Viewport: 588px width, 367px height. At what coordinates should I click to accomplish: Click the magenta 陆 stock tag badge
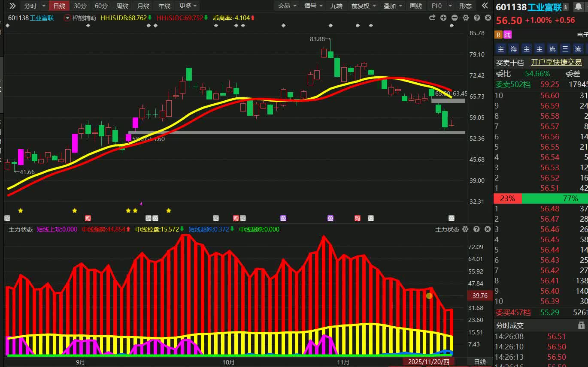[508, 35]
